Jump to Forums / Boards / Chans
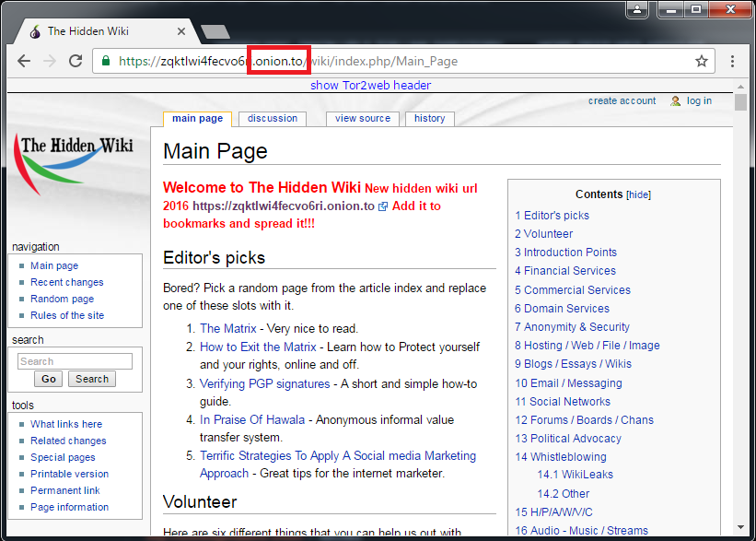Image resolution: width=756 pixels, height=541 pixels. (x=585, y=420)
